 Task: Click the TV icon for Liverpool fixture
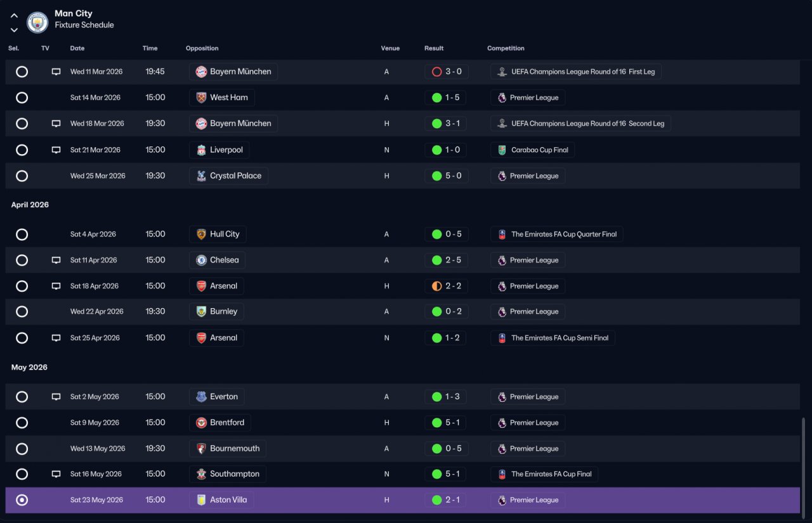pos(56,150)
